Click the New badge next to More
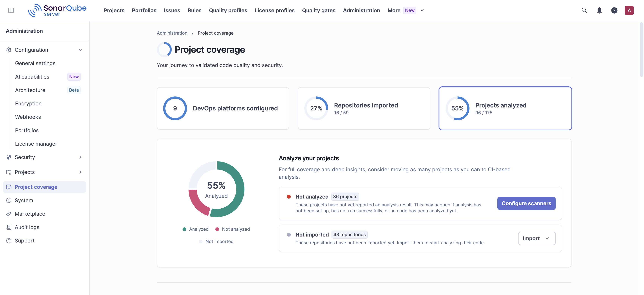The height and width of the screenshot is (295, 644). (x=409, y=10)
